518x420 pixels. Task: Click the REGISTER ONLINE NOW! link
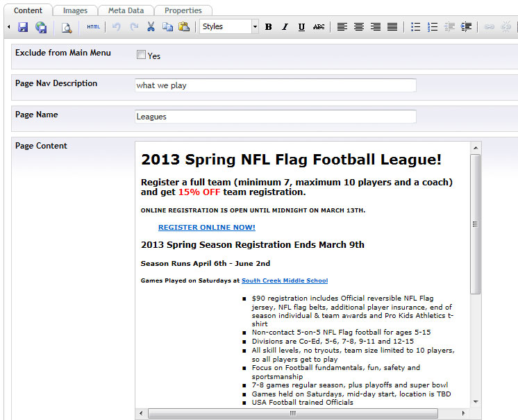coord(207,228)
